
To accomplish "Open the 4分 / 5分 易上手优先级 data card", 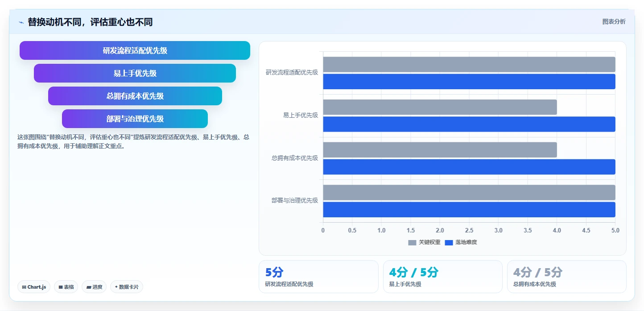I will [443, 277].
